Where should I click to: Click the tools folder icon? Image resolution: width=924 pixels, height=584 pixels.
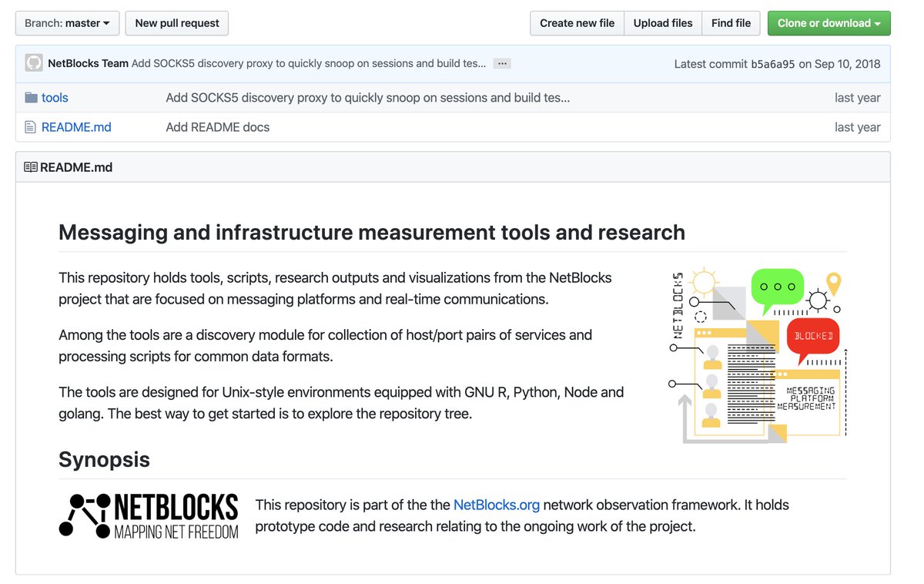(x=31, y=98)
